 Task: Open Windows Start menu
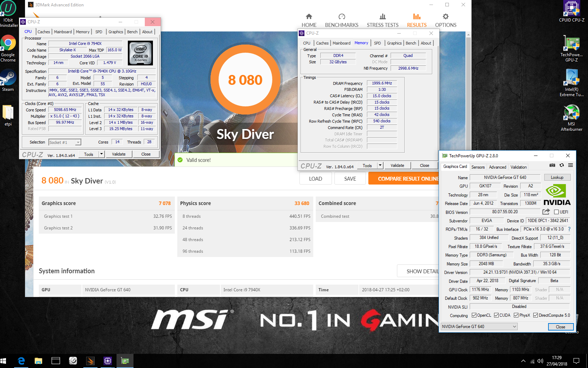[4, 361]
